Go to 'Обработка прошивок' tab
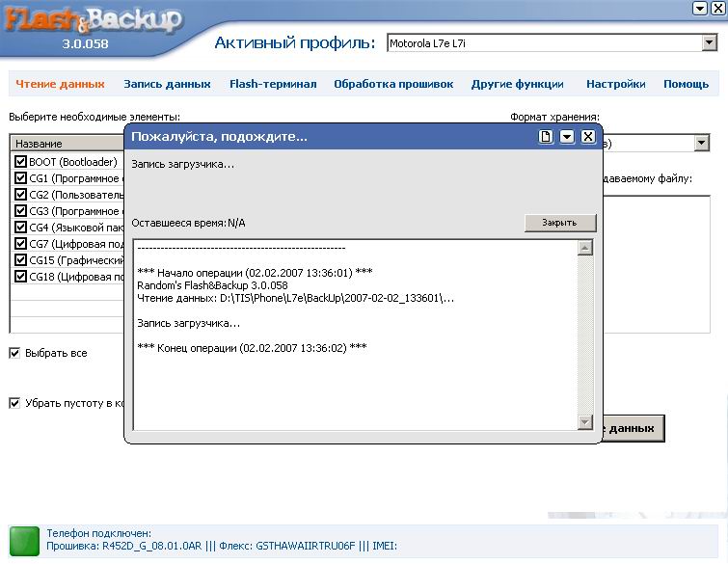Screen dimensions: 728x564 pyautogui.click(x=393, y=84)
